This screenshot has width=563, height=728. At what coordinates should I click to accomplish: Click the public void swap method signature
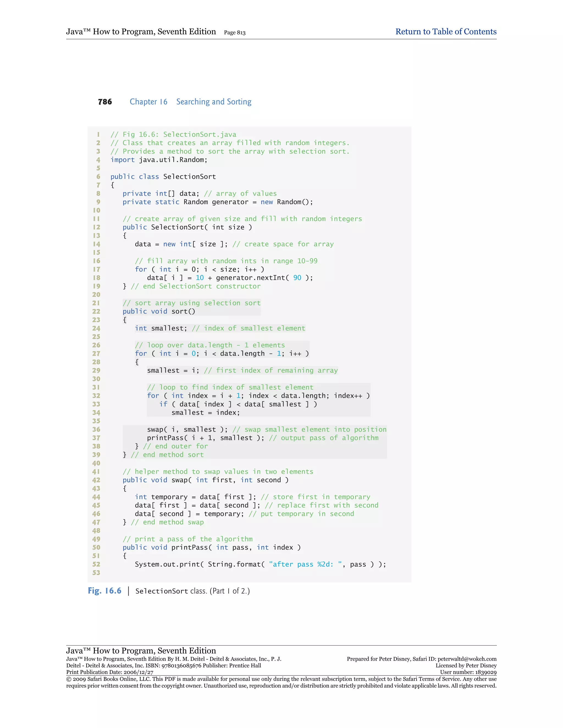[205, 480]
